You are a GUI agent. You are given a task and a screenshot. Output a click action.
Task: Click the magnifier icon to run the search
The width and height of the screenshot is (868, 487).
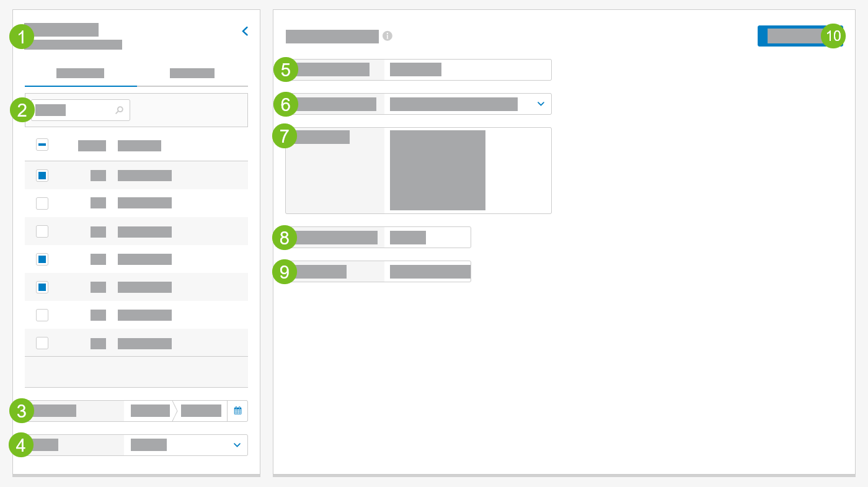click(118, 109)
